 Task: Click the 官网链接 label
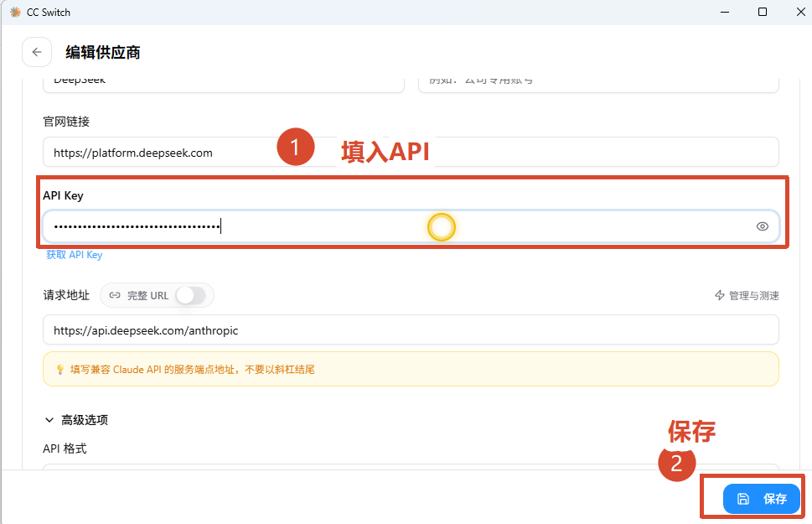point(66,122)
